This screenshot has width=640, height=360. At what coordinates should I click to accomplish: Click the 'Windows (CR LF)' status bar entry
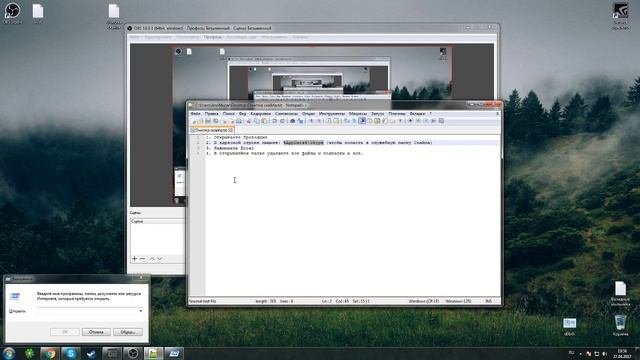coord(424,301)
